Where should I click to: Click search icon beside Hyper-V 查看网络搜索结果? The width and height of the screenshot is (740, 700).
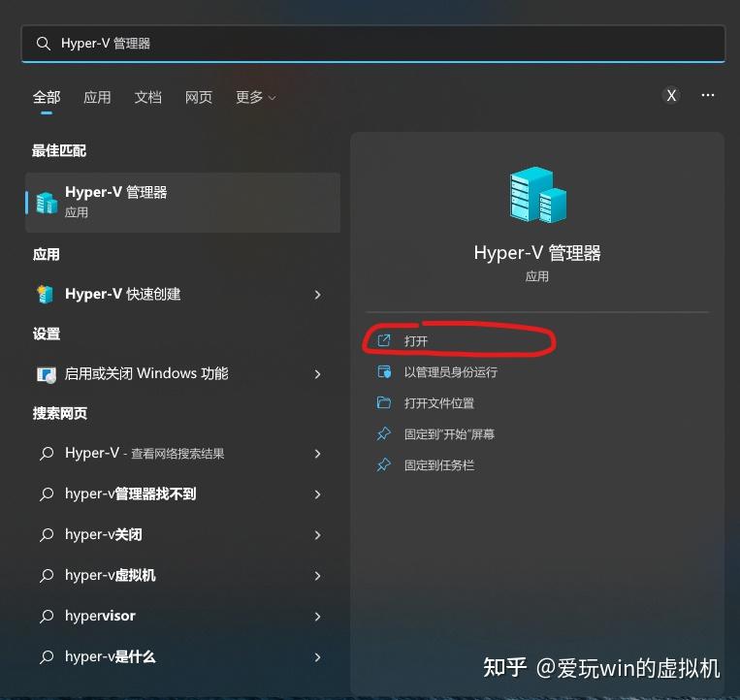point(47,454)
